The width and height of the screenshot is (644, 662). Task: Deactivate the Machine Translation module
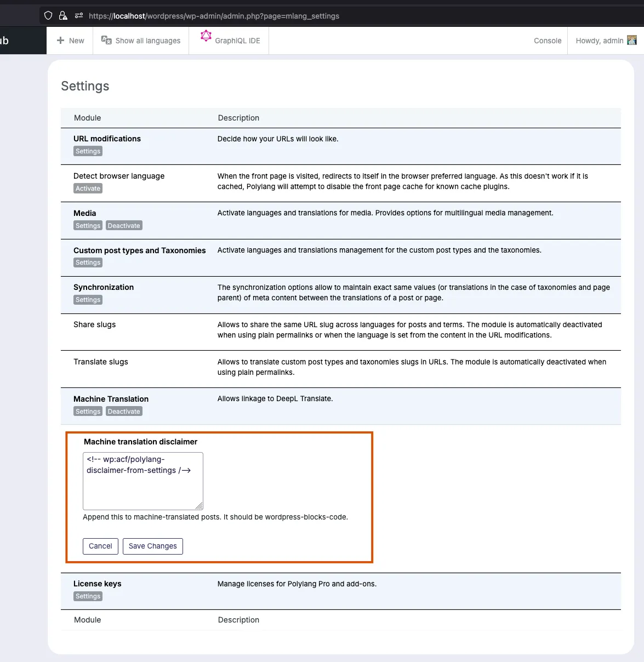tap(124, 412)
